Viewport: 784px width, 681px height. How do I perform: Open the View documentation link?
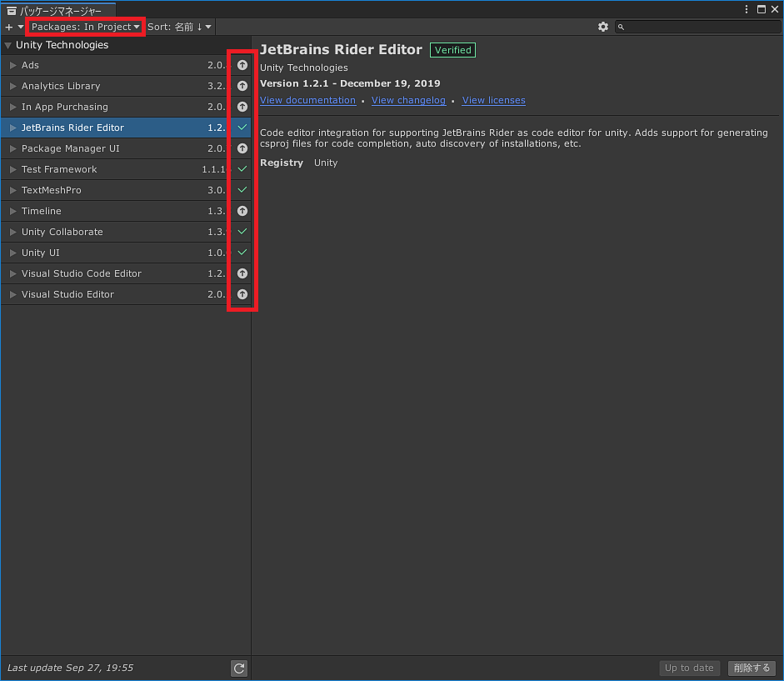pyautogui.click(x=307, y=100)
